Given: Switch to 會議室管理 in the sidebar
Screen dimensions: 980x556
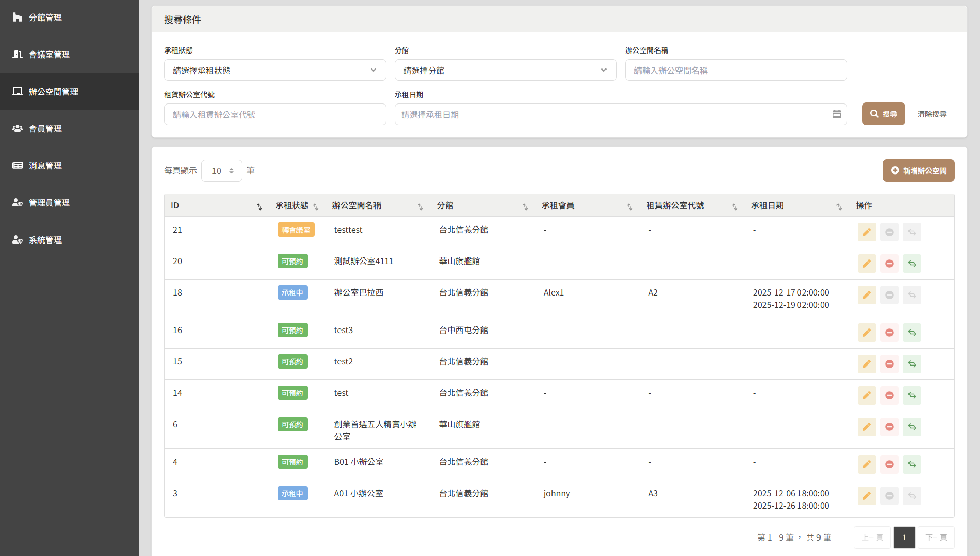Looking at the screenshot, I should click(17, 54).
